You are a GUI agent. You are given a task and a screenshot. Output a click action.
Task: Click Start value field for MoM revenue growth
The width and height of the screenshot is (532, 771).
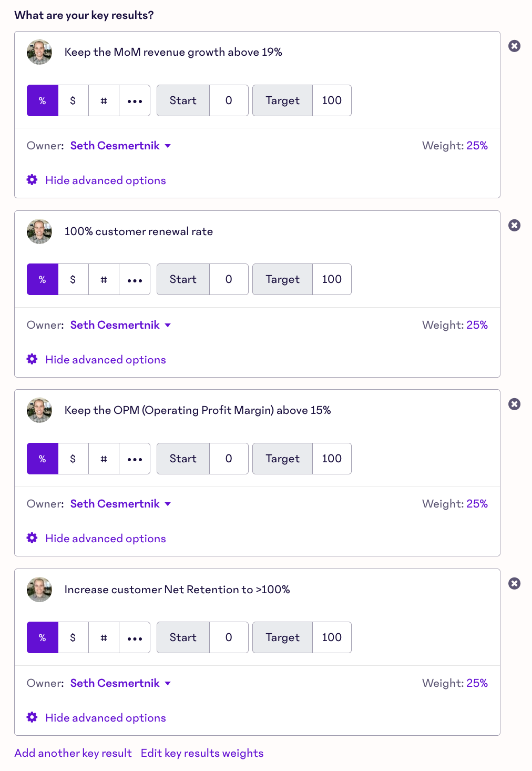coord(229,101)
